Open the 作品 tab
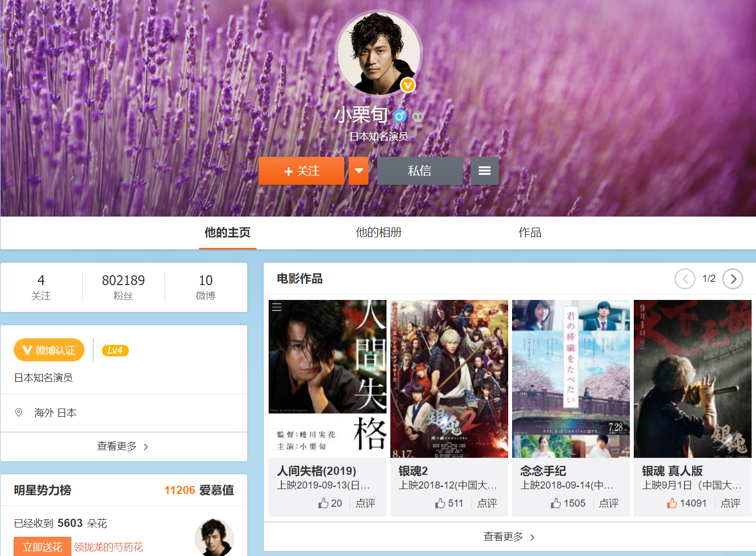Screen dimensions: 756x556 [530, 232]
